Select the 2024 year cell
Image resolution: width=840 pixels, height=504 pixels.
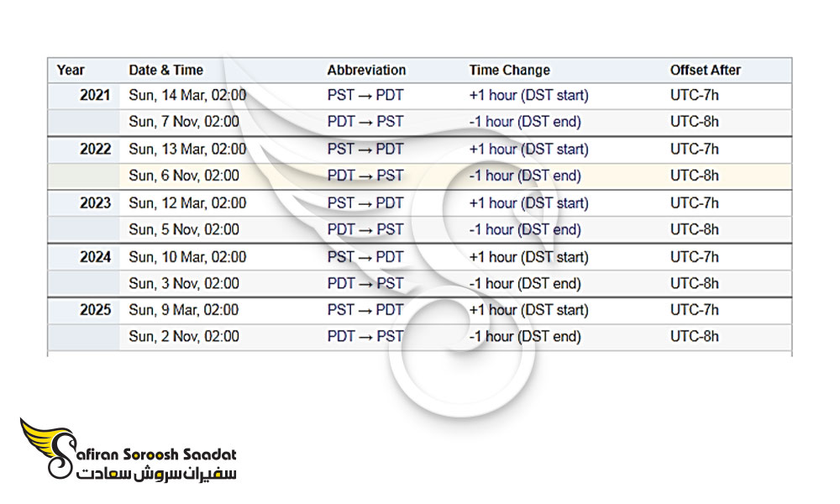[x=96, y=257]
